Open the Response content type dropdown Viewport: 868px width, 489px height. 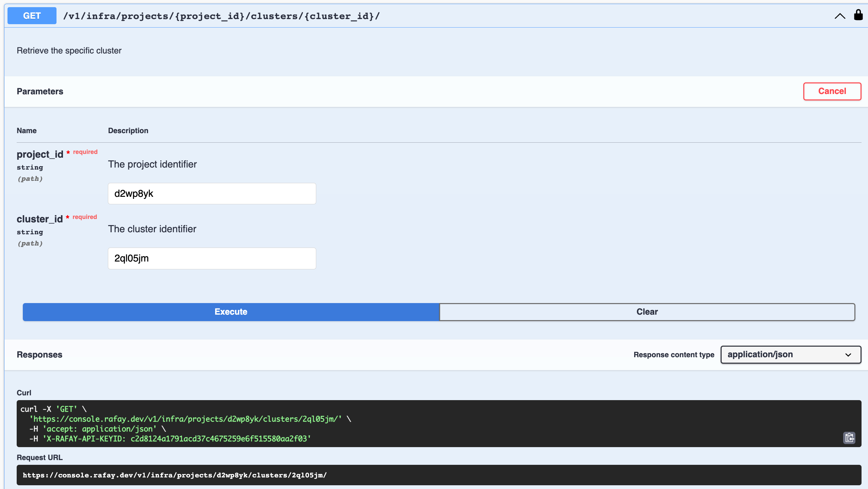[791, 355]
